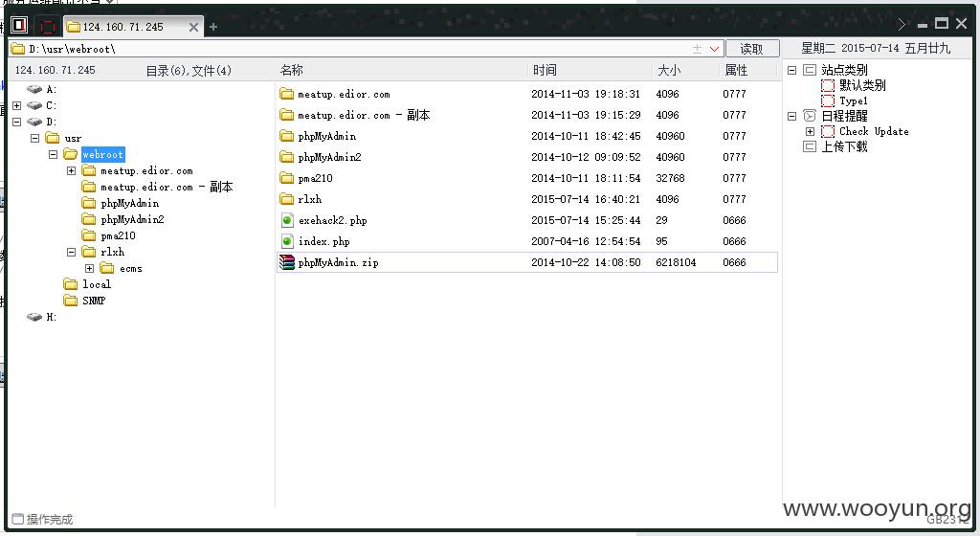The height and width of the screenshot is (536, 980).
Task: Select Type1 in the site categories
Action: tap(853, 100)
